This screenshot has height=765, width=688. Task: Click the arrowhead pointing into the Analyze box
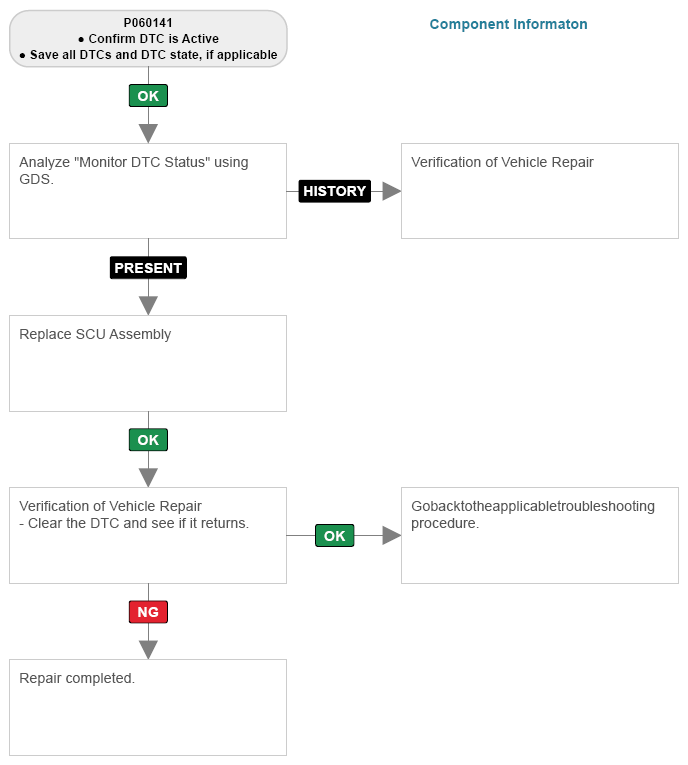pyautogui.click(x=148, y=133)
